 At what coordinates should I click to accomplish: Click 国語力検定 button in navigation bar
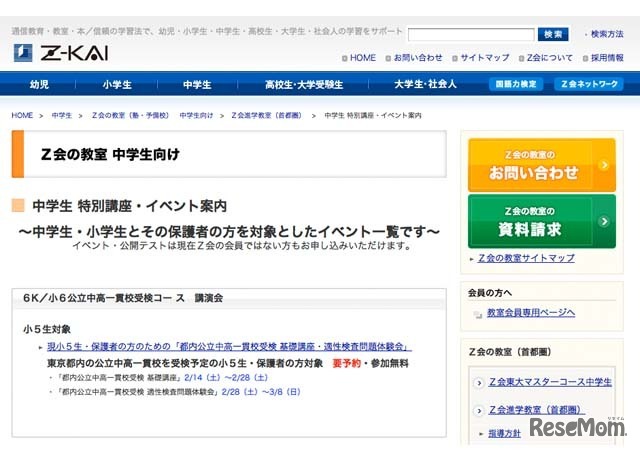516,84
